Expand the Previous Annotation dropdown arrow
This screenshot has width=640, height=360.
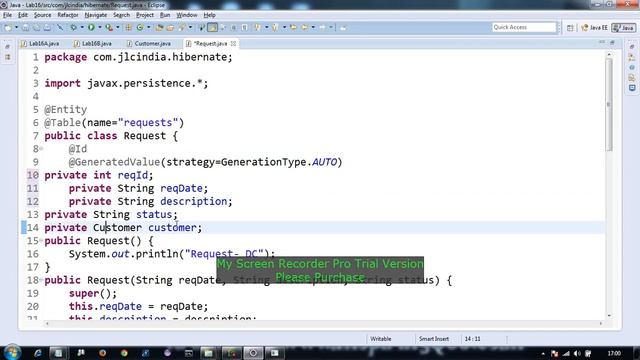284,27
